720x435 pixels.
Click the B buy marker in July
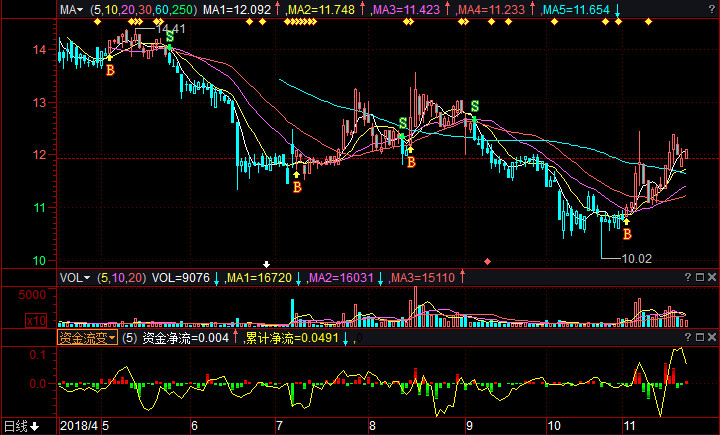(x=297, y=187)
